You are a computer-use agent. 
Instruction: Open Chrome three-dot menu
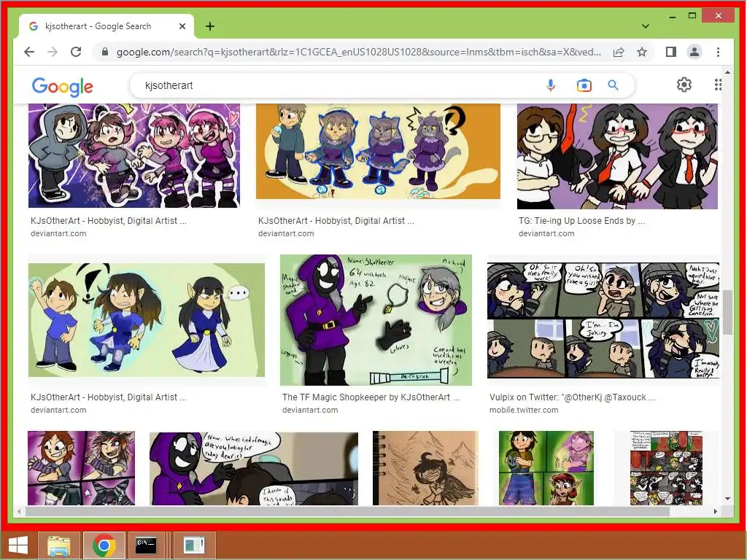pos(718,52)
